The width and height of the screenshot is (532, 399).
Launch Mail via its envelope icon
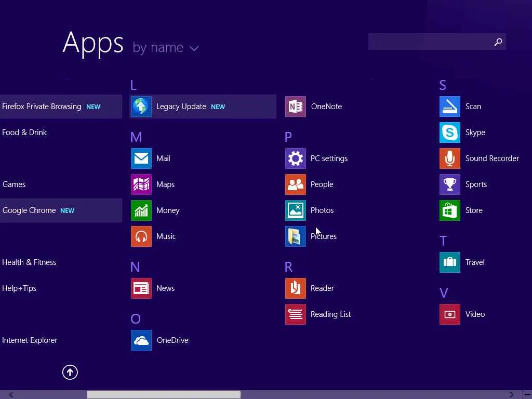tap(141, 158)
